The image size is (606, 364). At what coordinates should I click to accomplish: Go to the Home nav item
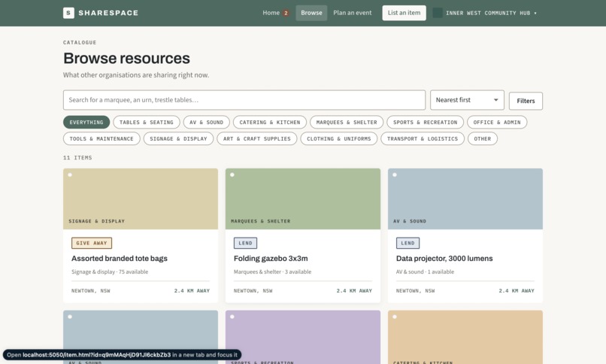[271, 13]
